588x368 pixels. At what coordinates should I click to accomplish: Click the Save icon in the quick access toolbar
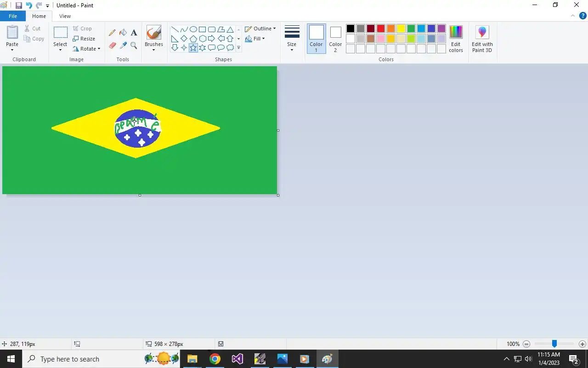[19, 6]
